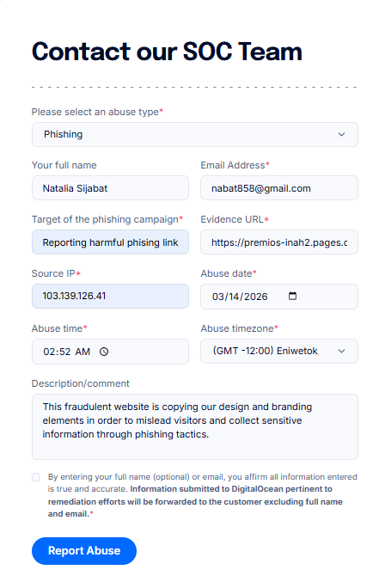Click the Target of the phishing campaign field
Viewport: 385px width, 588px height.
coord(110,242)
